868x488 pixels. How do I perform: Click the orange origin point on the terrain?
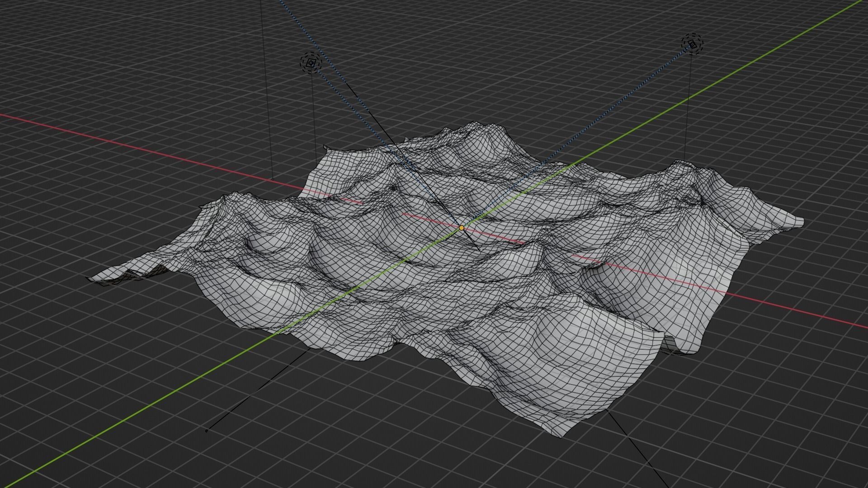(462, 228)
